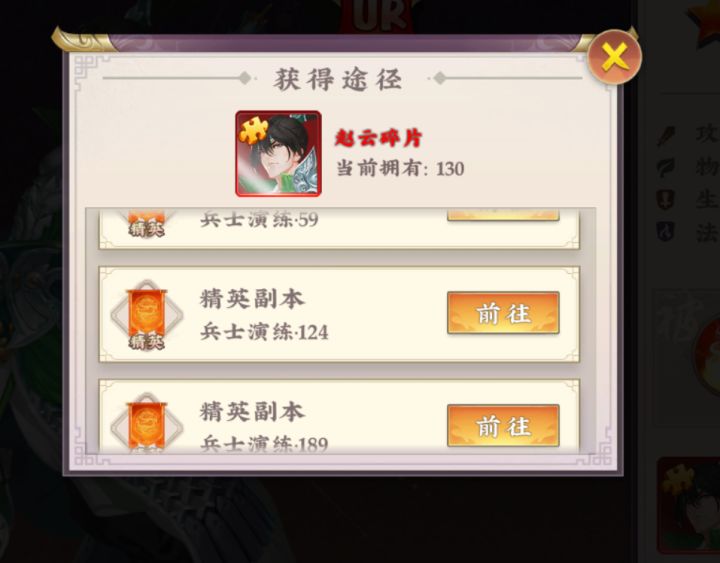The image size is (720, 563).
Task: Click the 精英 badge in the 兵士演练·59 row
Action: (147, 228)
